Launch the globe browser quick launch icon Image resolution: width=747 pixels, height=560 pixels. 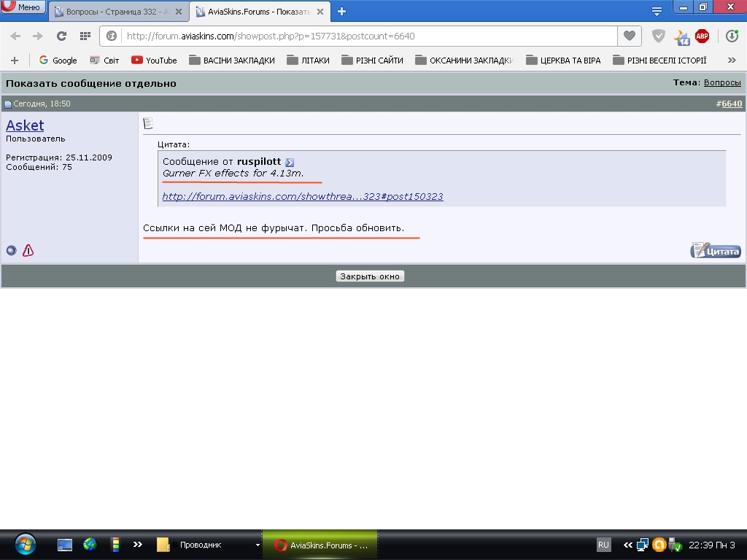point(90,544)
